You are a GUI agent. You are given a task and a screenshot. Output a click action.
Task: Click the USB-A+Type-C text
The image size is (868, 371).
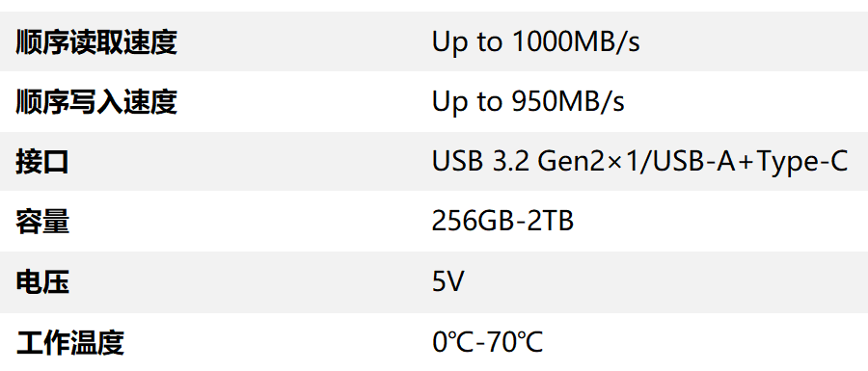pyautogui.click(x=750, y=162)
